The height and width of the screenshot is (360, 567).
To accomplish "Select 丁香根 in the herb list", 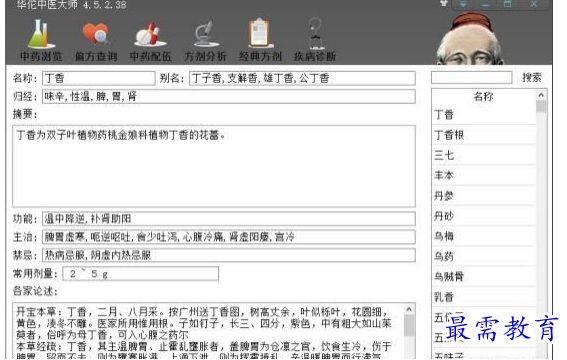I will pyautogui.click(x=484, y=135).
